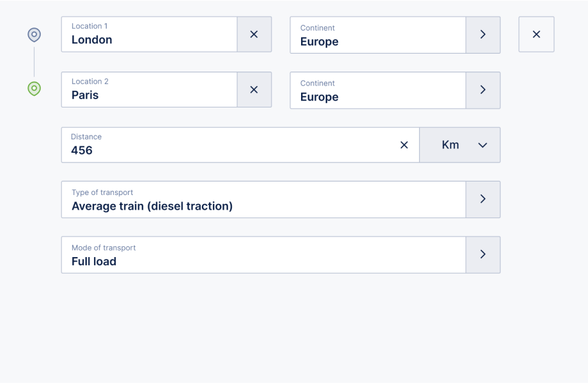Click the Average train (diesel traction) value
This screenshot has width=588, height=383.
pyautogui.click(x=152, y=207)
